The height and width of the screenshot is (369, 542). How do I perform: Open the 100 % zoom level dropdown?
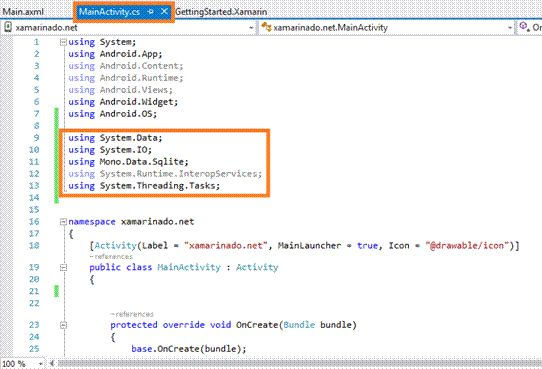click(x=40, y=364)
